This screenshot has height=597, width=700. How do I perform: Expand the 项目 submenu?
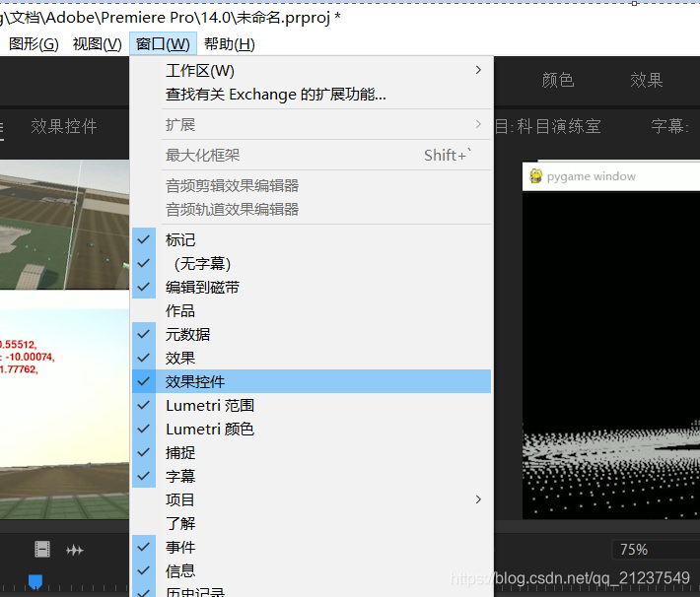312,499
